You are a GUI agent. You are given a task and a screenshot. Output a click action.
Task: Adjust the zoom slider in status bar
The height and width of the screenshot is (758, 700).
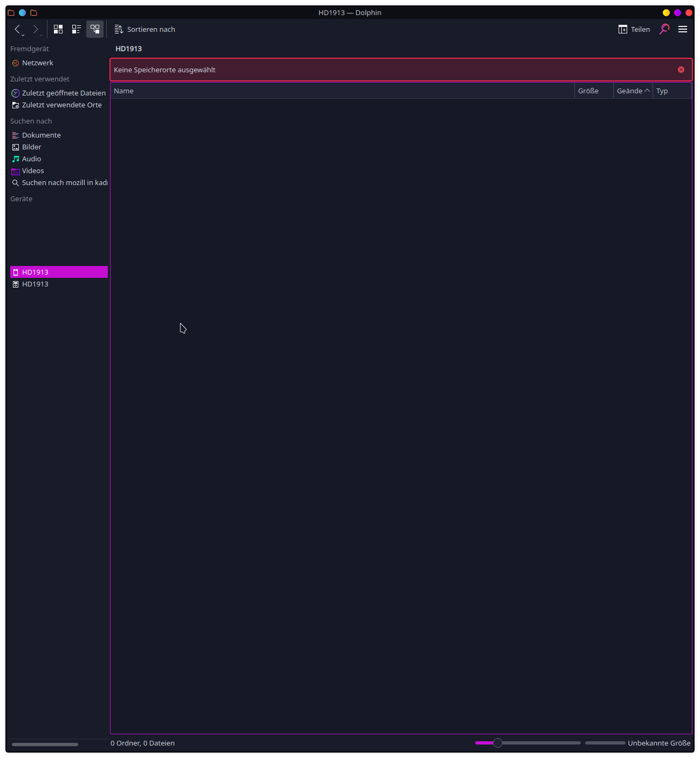click(498, 743)
